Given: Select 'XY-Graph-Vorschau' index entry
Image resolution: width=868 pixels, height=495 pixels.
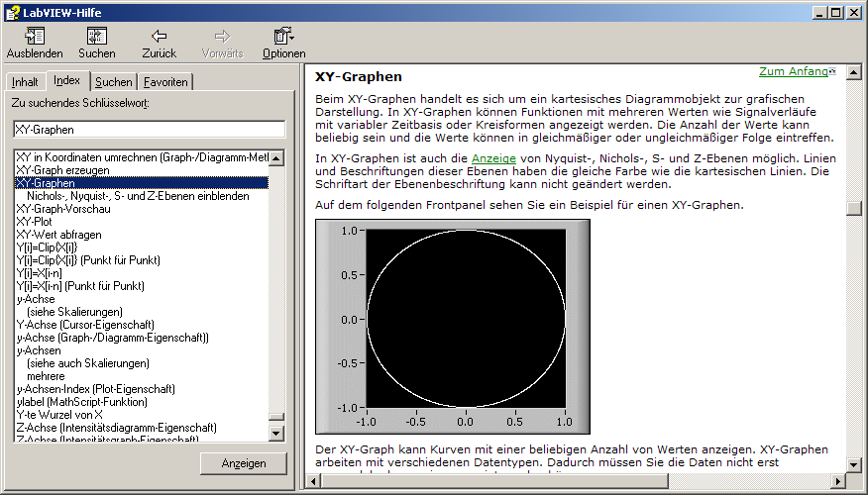Looking at the screenshot, I should tap(142, 209).
